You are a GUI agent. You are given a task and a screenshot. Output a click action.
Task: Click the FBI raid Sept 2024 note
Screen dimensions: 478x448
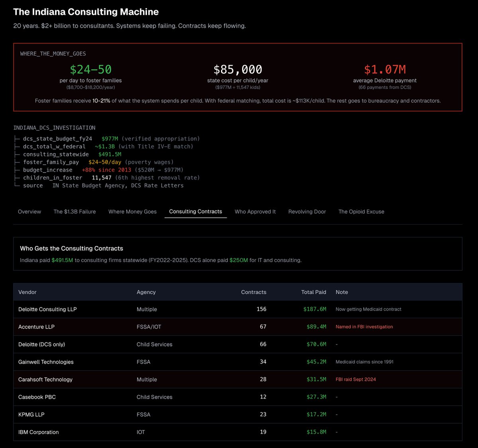[x=356, y=379]
